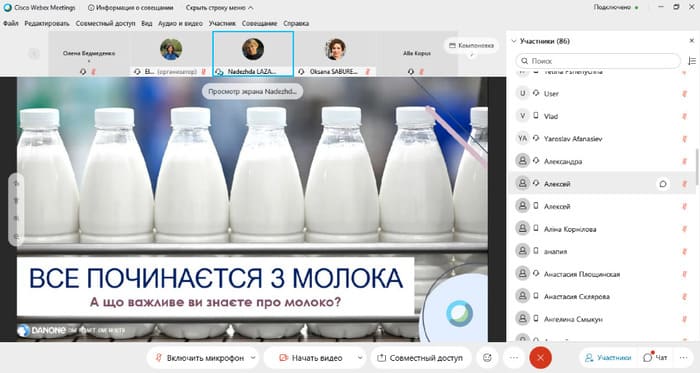Screen dimensions: 700x373
Task: Click Совместный доступ share button
Action: (x=421, y=358)
